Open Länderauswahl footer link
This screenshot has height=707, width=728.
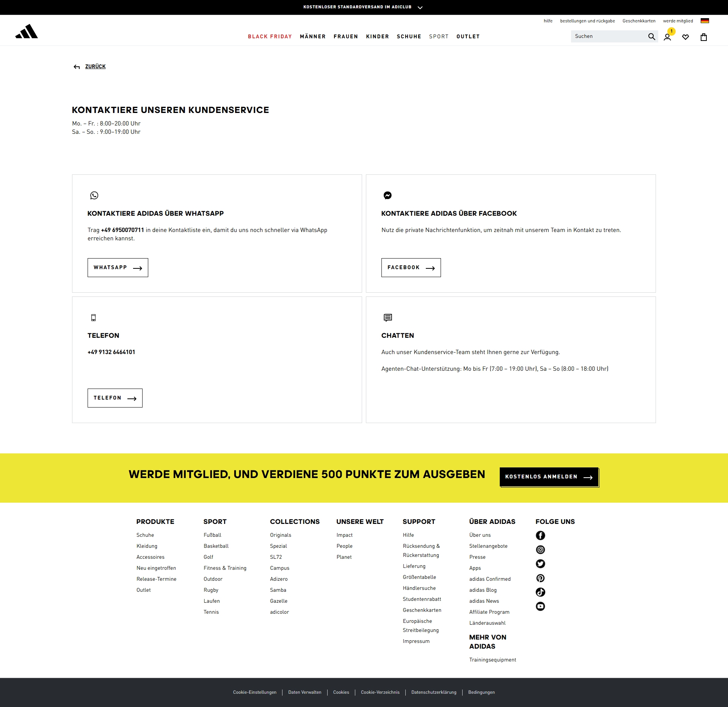click(487, 623)
